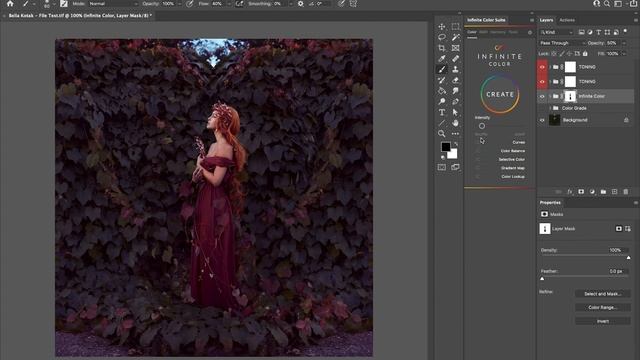Screen dimensions: 640x360
Task: Expand the Color Grade group
Action: pos(550,108)
